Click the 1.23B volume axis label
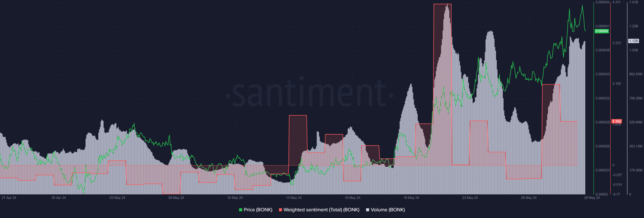The height and width of the screenshot is (218, 644). pos(633,26)
